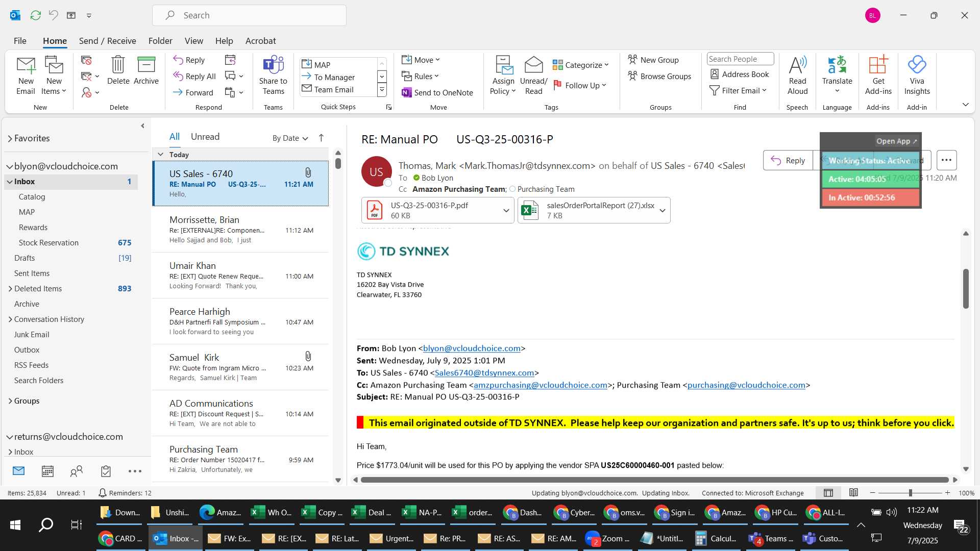Viewport: 980px width, 551px height.
Task: Archive the selected message
Action: coord(146,70)
